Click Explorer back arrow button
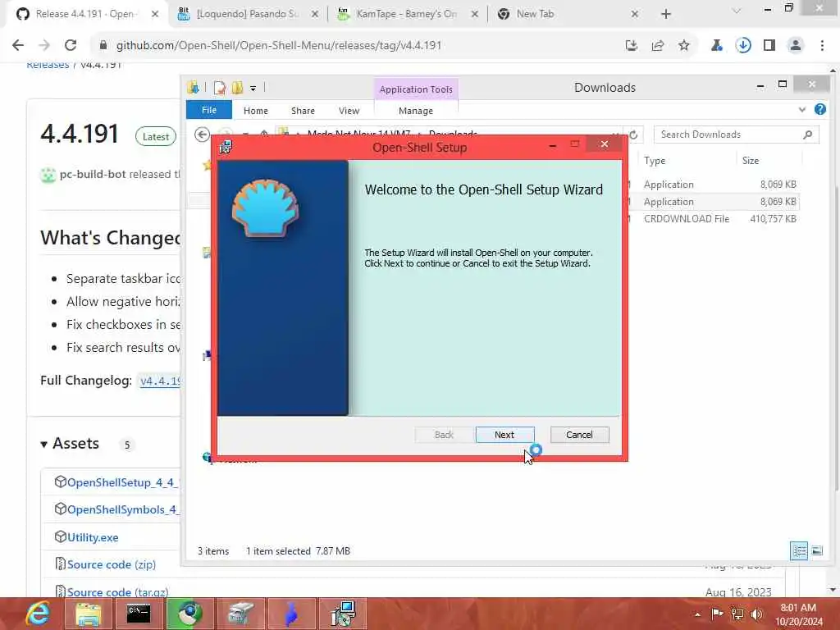 tap(202, 135)
